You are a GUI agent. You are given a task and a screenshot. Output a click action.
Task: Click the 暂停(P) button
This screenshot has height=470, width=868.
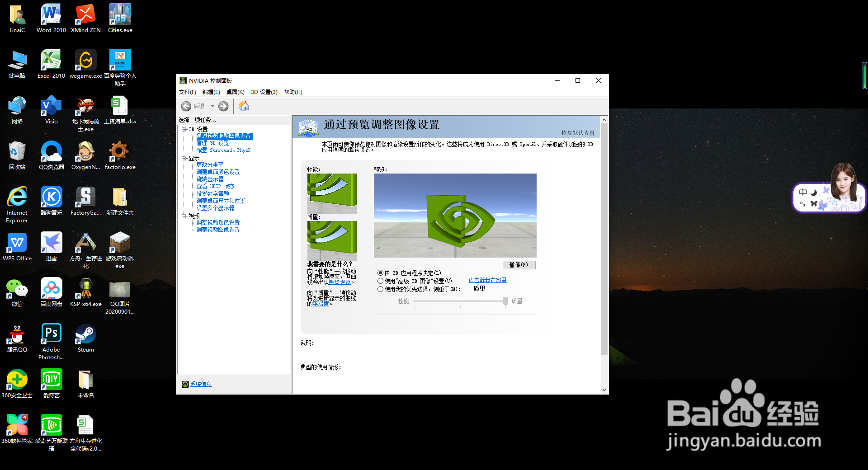(519, 265)
